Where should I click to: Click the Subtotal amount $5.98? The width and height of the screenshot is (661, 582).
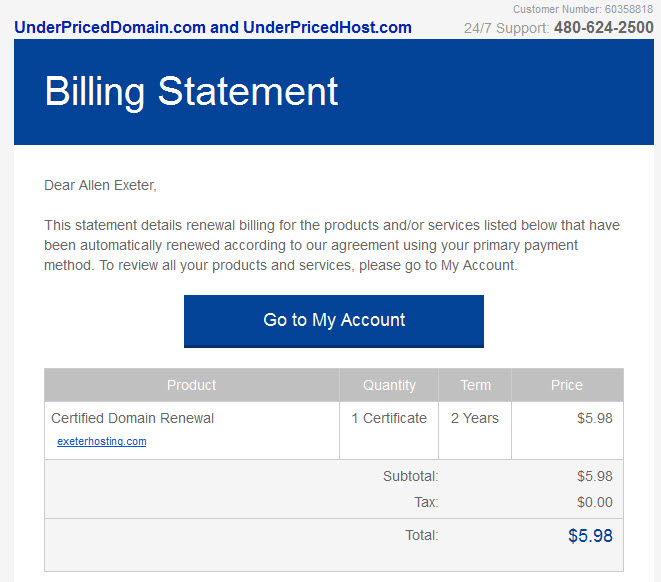594,476
